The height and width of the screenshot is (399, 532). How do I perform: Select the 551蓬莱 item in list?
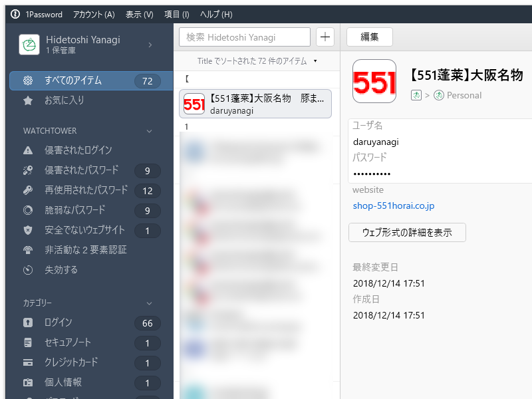coord(255,104)
